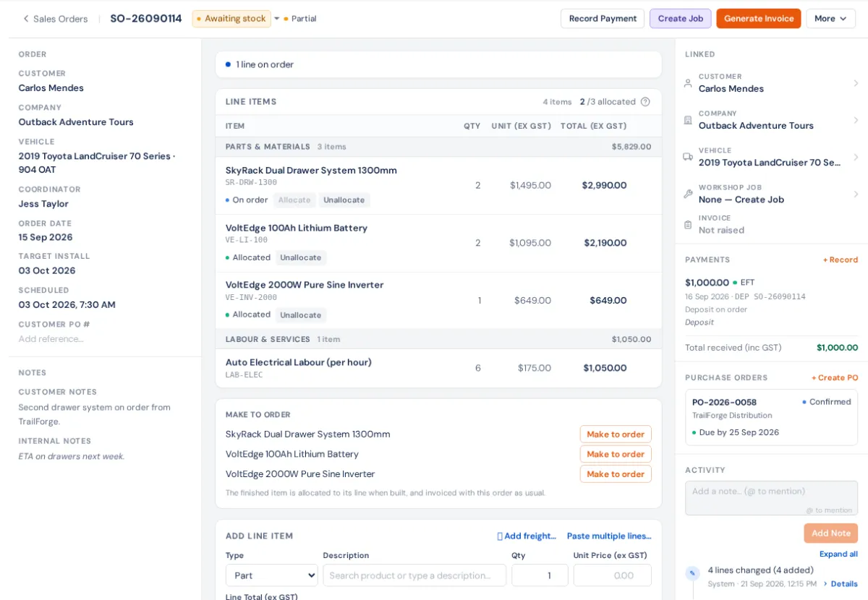This screenshot has width=868, height=600.
Task: Click + Record in Payments section
Action: click(x=841, y=260)
